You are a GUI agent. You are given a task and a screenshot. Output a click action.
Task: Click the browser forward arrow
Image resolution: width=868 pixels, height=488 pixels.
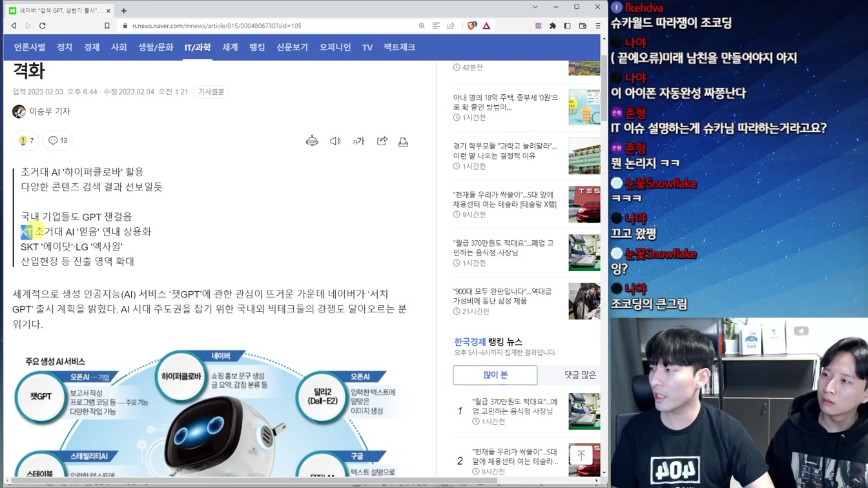tap(28, 26)
